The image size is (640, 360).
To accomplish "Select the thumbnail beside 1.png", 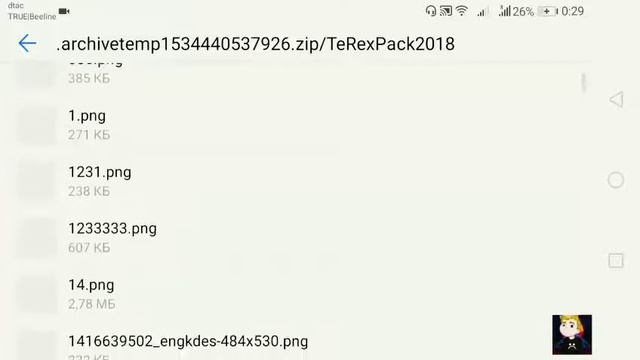I will click(x=37, y=125).
